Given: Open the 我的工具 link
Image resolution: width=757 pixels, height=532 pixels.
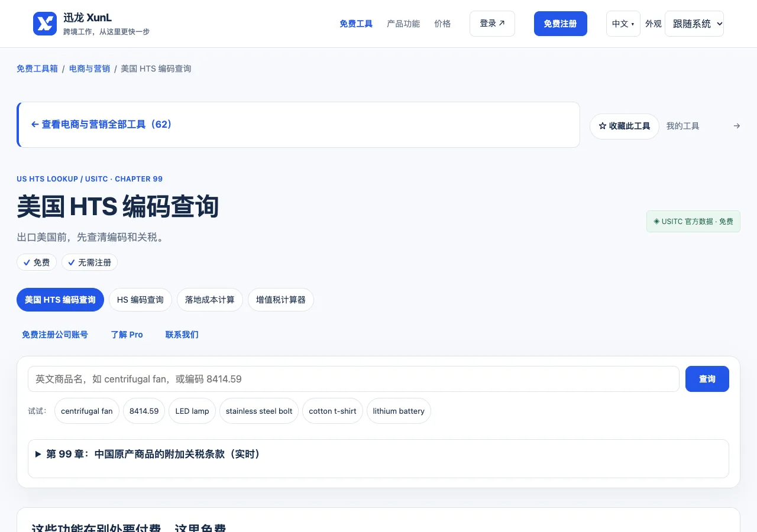Looking at the screenshot, I should click(x=682, y=126).
